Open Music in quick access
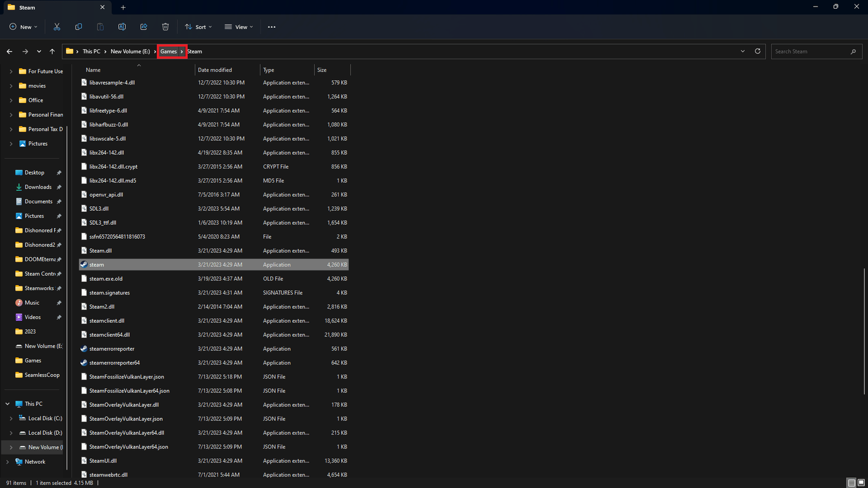The image size is (868, 488). coord(32,303)
